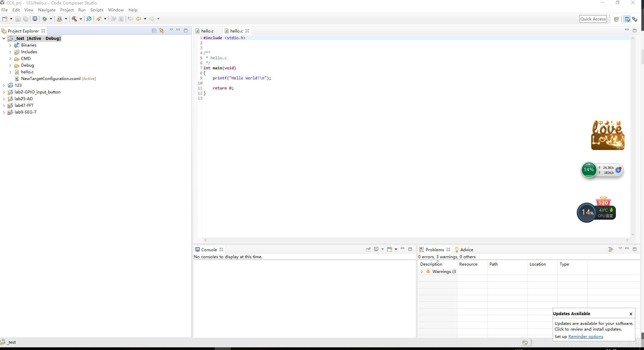Click the grayed Save icon
This screenshot has height=350, width=644.
18,19
